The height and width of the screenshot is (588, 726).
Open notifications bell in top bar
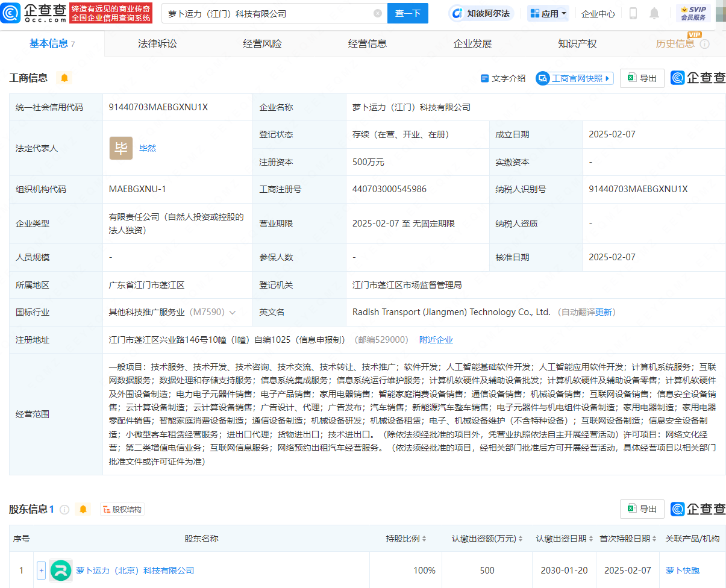pos(654,13)
